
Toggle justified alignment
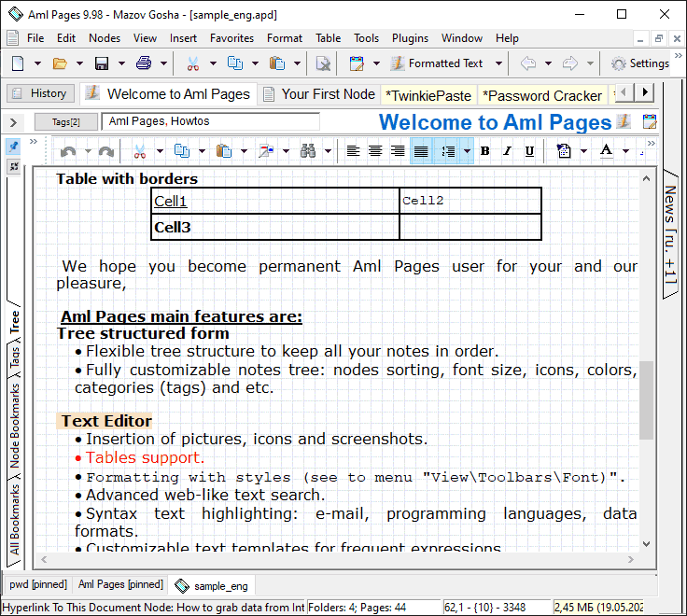421,151
